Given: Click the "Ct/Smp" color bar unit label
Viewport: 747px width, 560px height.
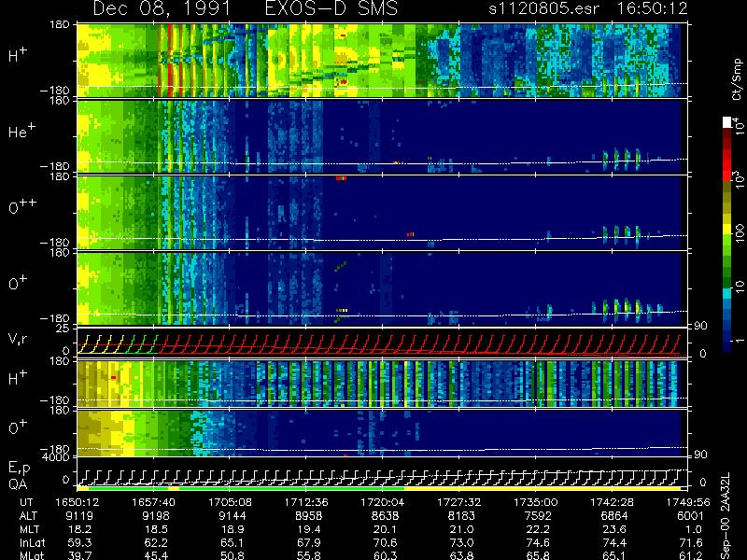Looking at the screenshot, I should [x=737, y=79].
